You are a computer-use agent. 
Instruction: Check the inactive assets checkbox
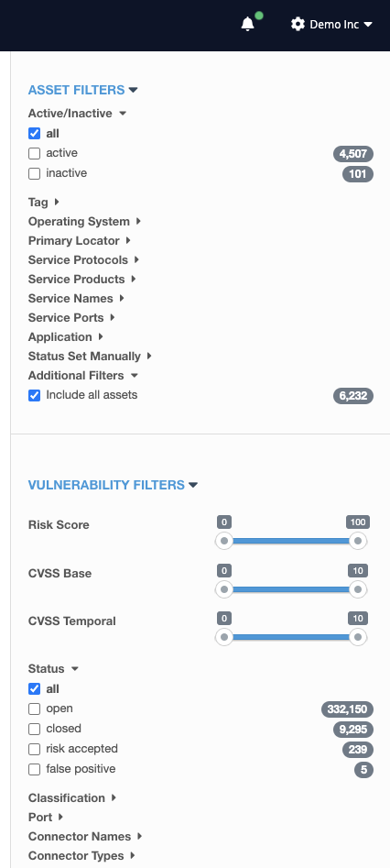34,173
